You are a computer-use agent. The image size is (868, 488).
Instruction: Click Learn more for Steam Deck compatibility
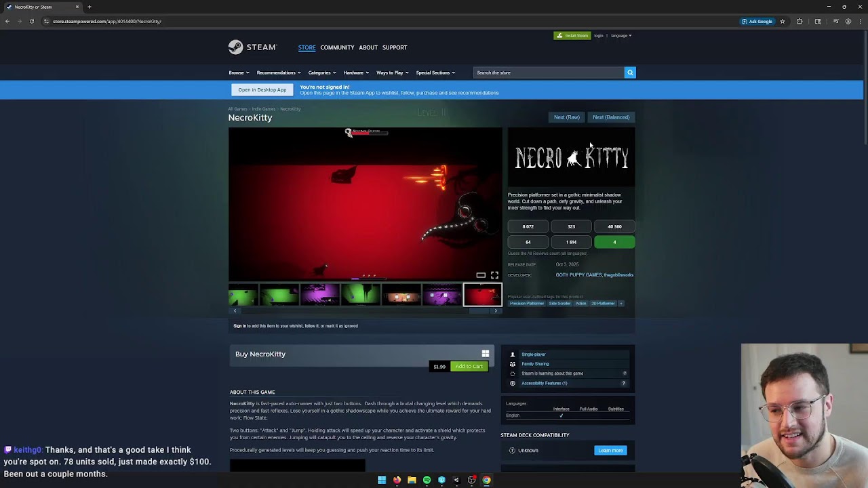[610, 450]
